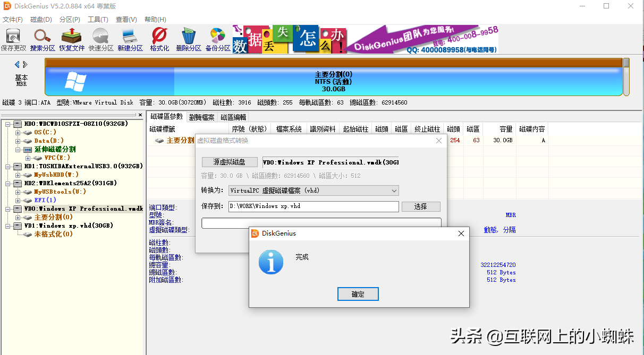This screenshot has width=644, height=355.
Task: Click the source disk vmdk path field
Action: coord(331,162)
